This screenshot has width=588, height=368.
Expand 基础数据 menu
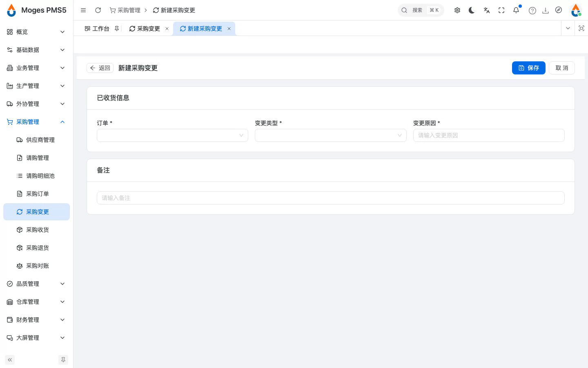[36, 50]
